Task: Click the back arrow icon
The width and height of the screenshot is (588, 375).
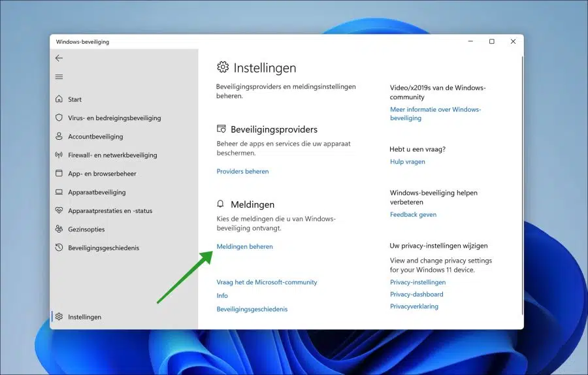Action: point(59,58)
